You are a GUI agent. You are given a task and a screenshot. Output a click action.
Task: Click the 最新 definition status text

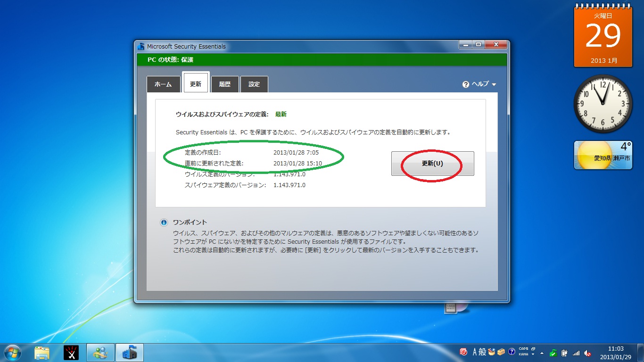coord(281,114)
